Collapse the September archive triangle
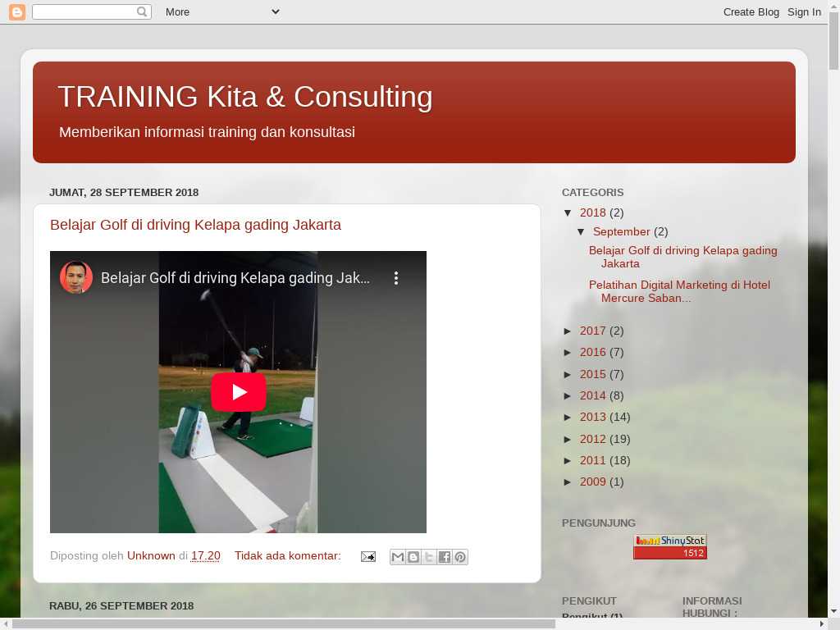This screenshot has height=630, width=840. [581, 231]
